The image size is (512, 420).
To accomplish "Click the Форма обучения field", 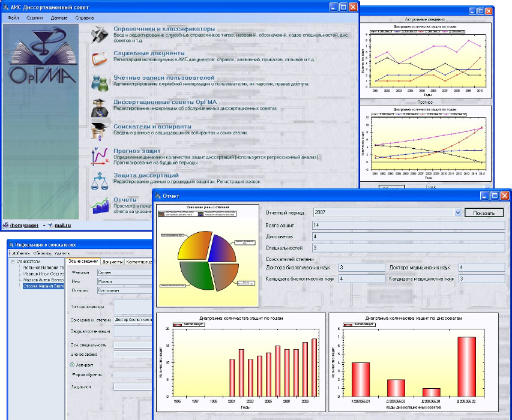I will point(133,374).
